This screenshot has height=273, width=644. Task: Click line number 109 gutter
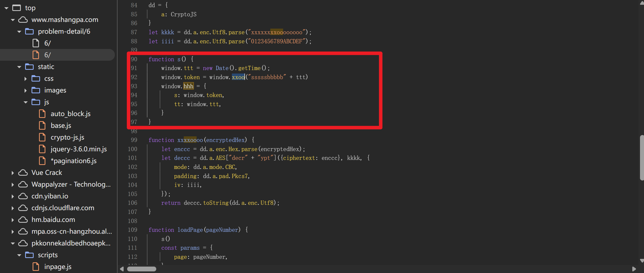[133, 230]
